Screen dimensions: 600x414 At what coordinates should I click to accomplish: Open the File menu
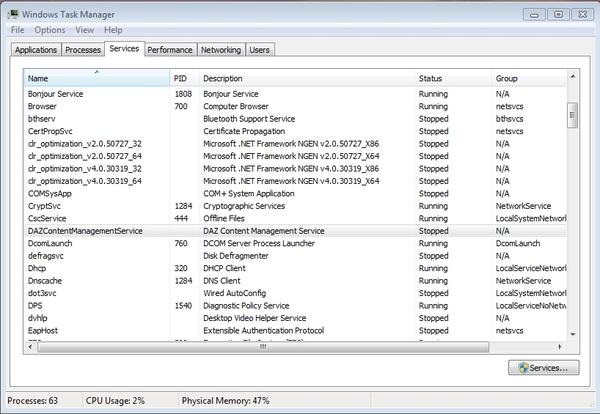18,30
